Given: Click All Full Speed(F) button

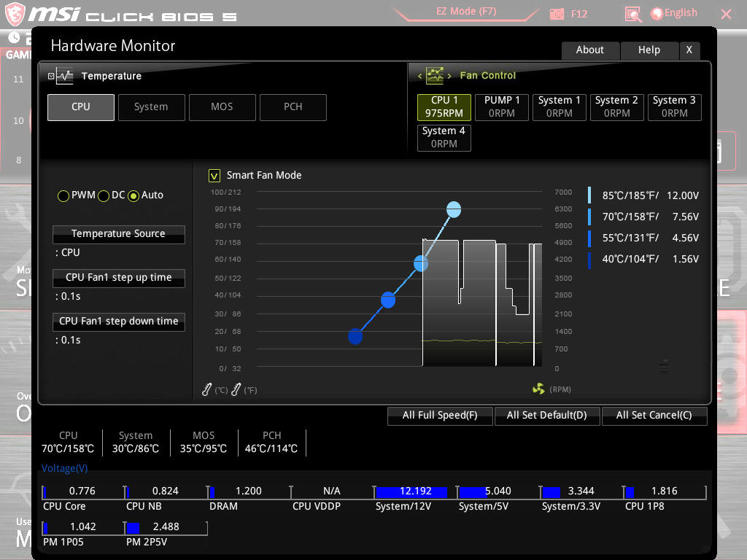Looking at the screenshot, I should tap(440, 416).
